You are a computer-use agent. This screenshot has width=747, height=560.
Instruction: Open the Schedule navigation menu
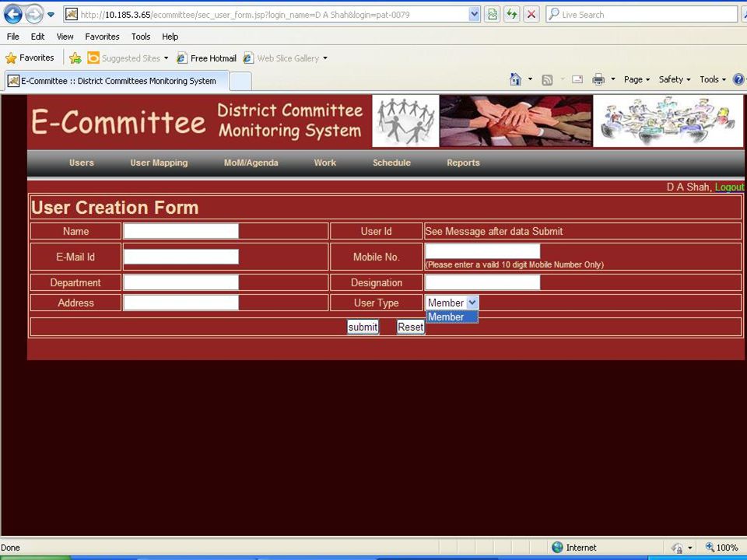391,163
